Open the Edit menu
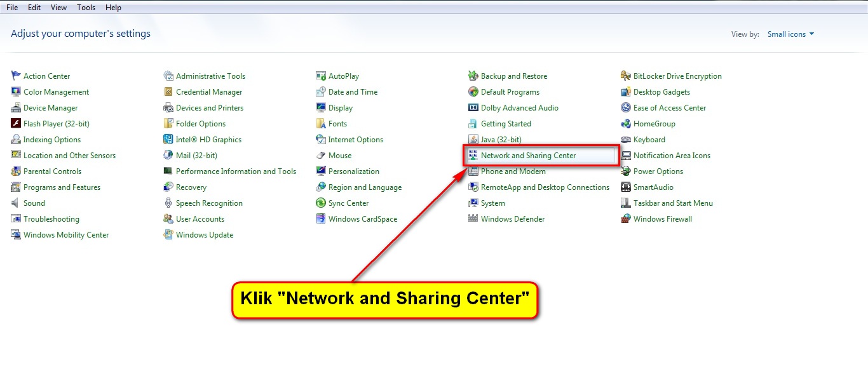 point(34,8)
